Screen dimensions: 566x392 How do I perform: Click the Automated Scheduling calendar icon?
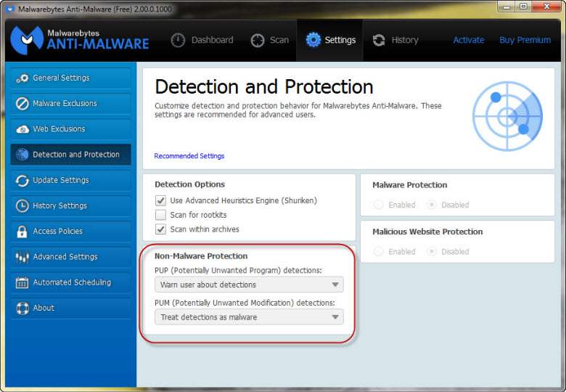[x=22, y=282]
